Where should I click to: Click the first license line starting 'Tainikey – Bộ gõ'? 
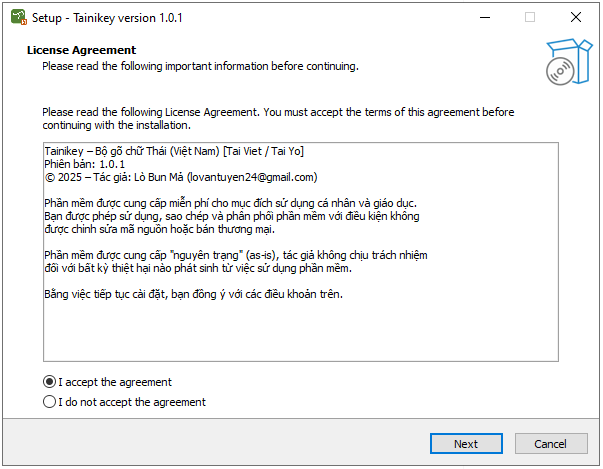174,151
